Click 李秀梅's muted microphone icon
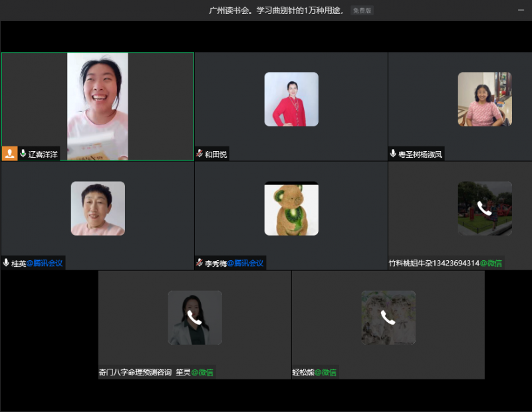The width and height of the screenshot is (532, 412). (x=199, y=263)
